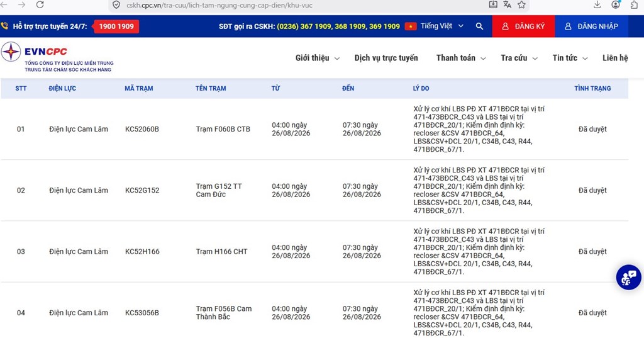
Task: Click the phone support icon
Action: pyautogui.click(x=4, y=26)
